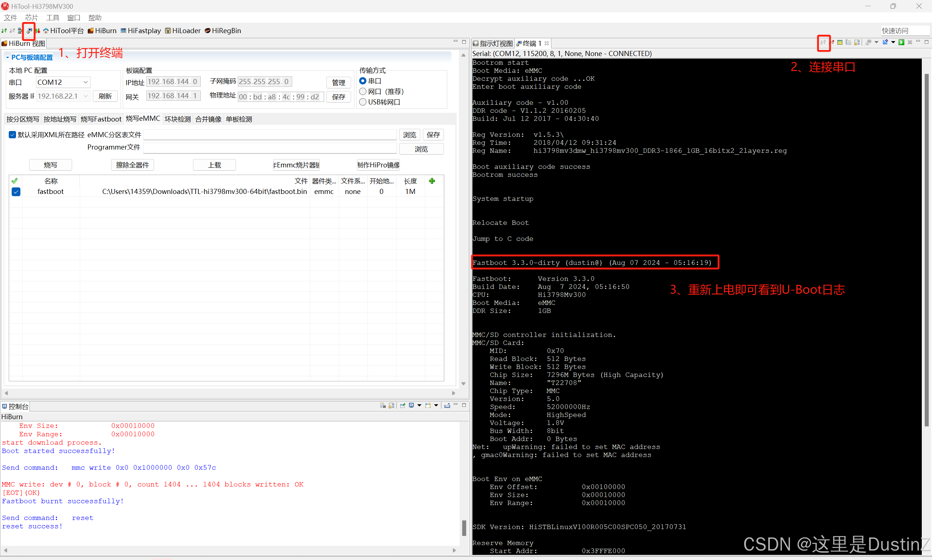Open the HiBurn tool
The height and width of the screenshot is (560, 932).
click(102, 31)
